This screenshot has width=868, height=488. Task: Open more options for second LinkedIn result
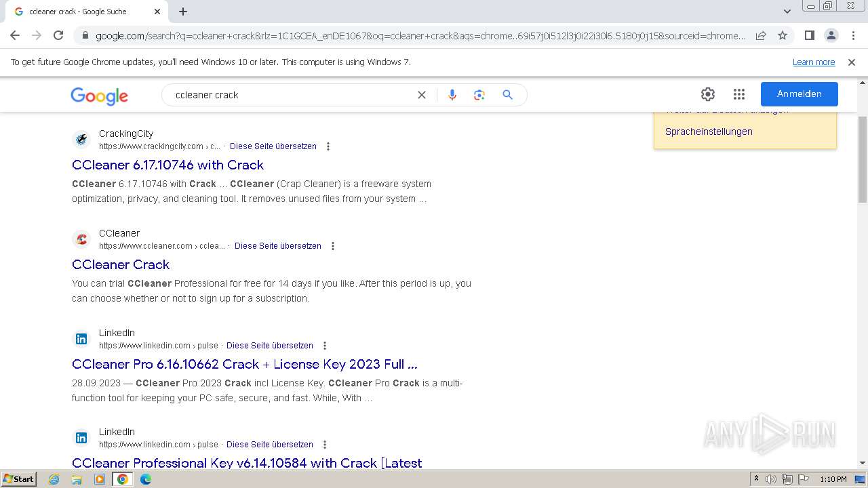(325, 445)
